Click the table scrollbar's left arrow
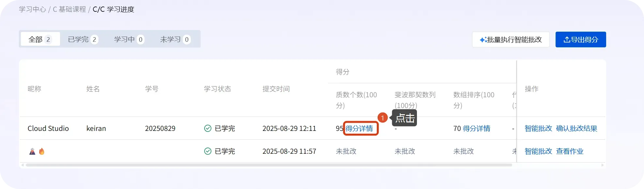This screenshot has width=644, height=189. (22, 165)
